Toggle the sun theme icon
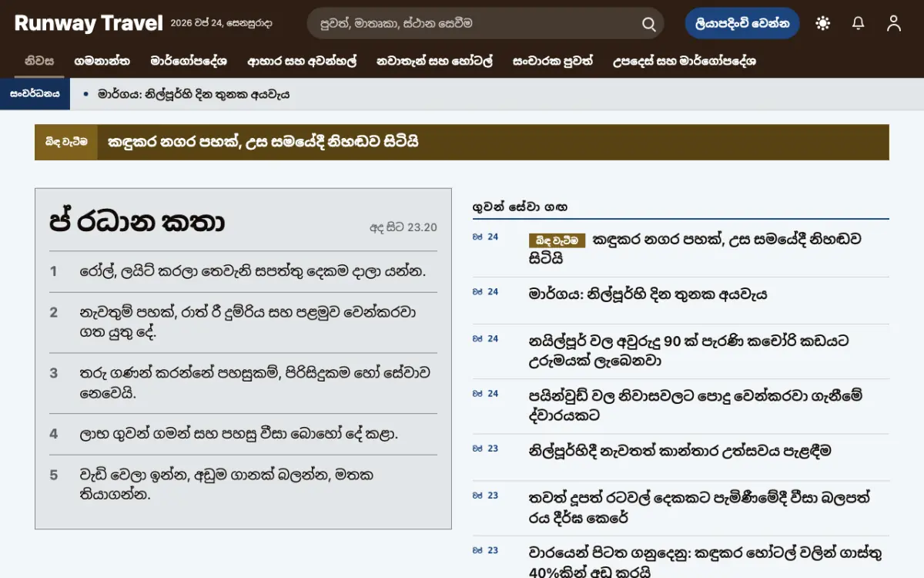Screen dimensions: 924x578 pos(823,23)
